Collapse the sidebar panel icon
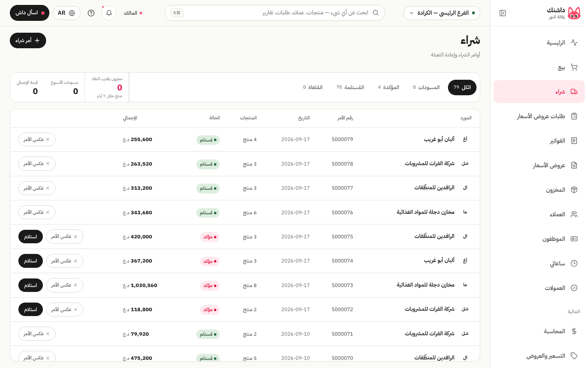Image resolution: width=588 pixels, height=368 pixels. 503,13
